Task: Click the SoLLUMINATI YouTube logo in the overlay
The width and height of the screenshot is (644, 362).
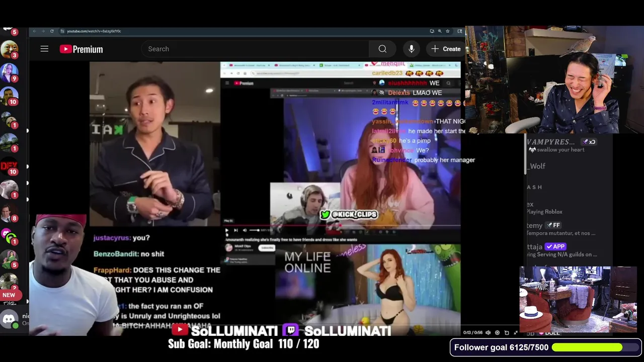Action: (x=180, y=330)
